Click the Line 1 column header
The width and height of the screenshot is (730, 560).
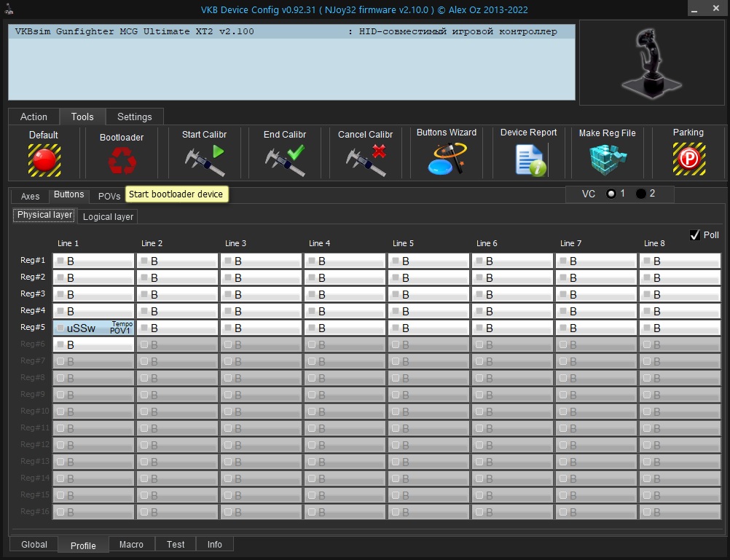[x=68, y=243]
